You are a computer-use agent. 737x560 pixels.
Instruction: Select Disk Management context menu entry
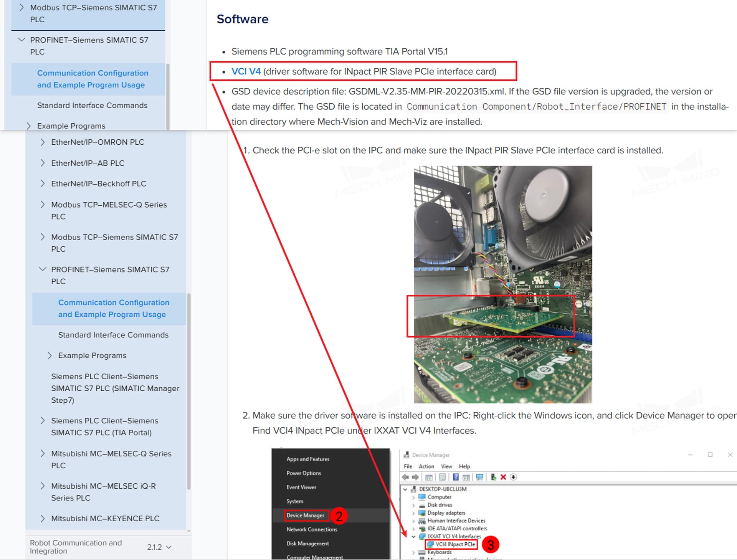[307, 543]
